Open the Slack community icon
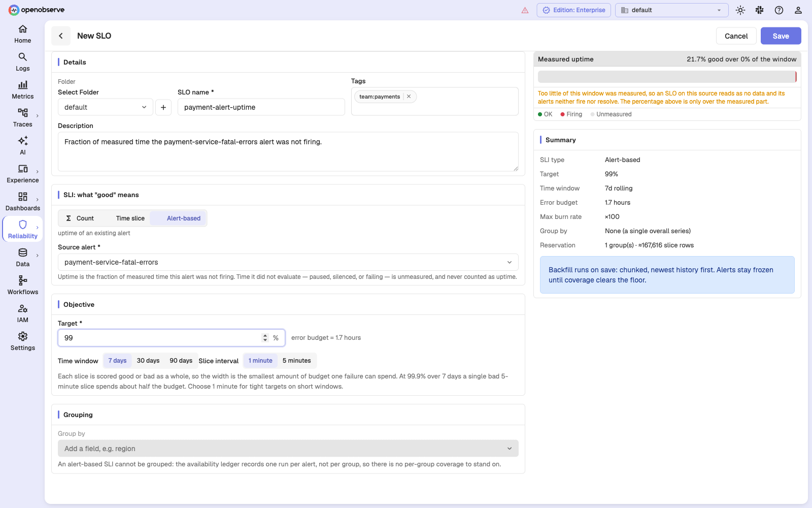The image size is (812, 508). click(x=760, y=10)
